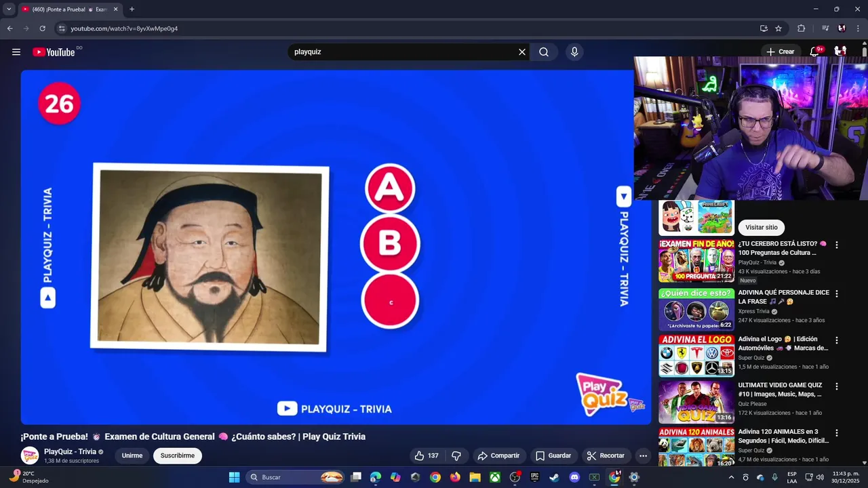
Task: Open ULTIMATE VIDEO GAME QUIZ #10 video
Action: pyautogui.click(x=780, y=390)
